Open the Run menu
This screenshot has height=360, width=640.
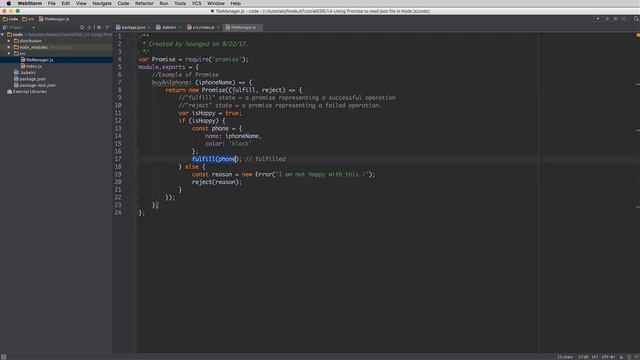pyautogui.click(x=164, y=3)
